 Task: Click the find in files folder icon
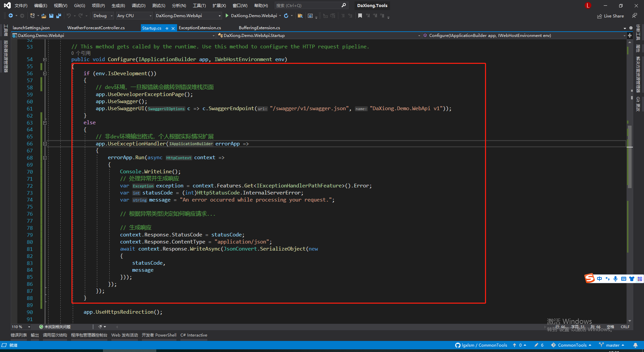pyautogui.click(x=300, y=16)
